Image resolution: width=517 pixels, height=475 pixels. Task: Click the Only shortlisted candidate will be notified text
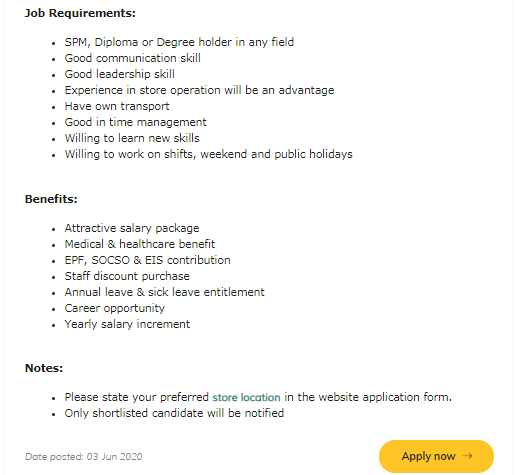point(174,413)
